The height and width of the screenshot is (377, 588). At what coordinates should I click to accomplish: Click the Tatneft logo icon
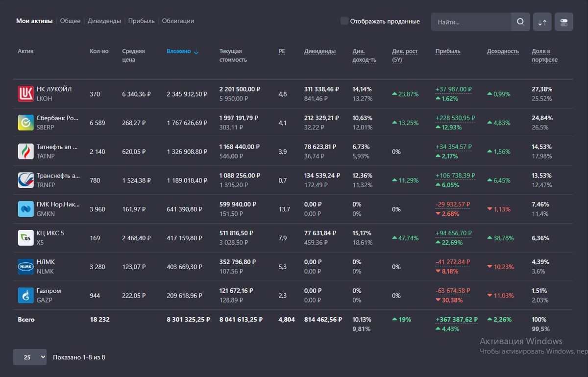[25, 151]
